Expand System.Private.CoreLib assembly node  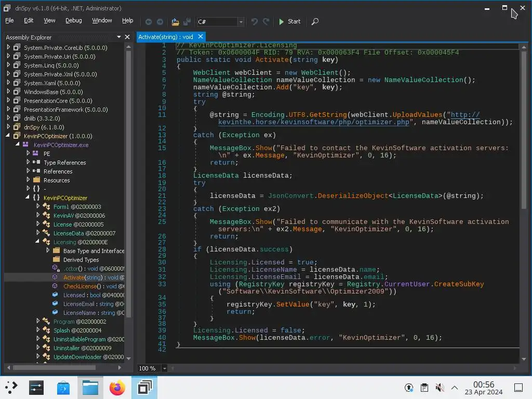pos(8,47)
